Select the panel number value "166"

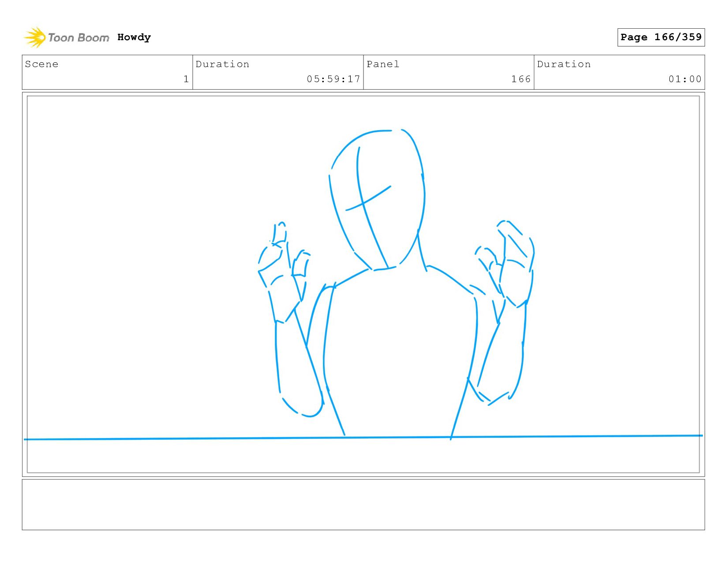pos(521,79)
